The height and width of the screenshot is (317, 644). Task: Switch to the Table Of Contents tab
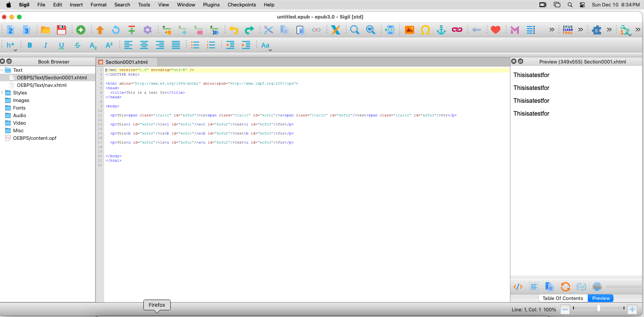(563, 298)
